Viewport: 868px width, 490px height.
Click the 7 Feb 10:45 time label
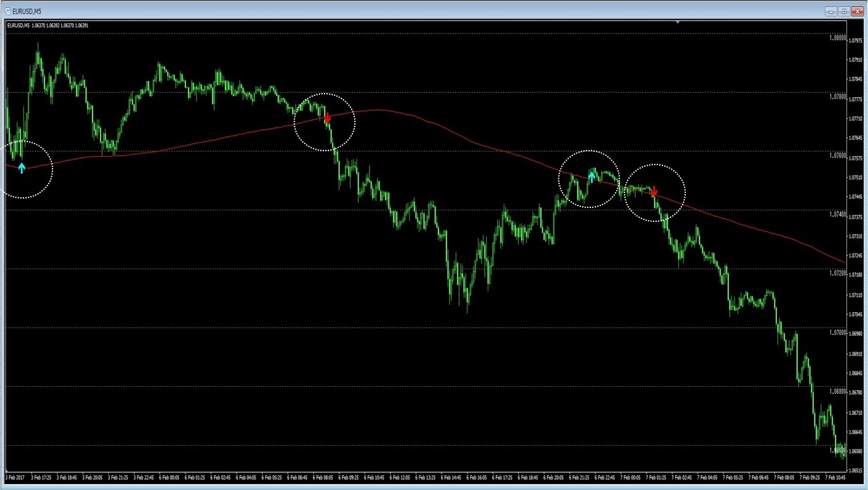[x=836, y=478]
